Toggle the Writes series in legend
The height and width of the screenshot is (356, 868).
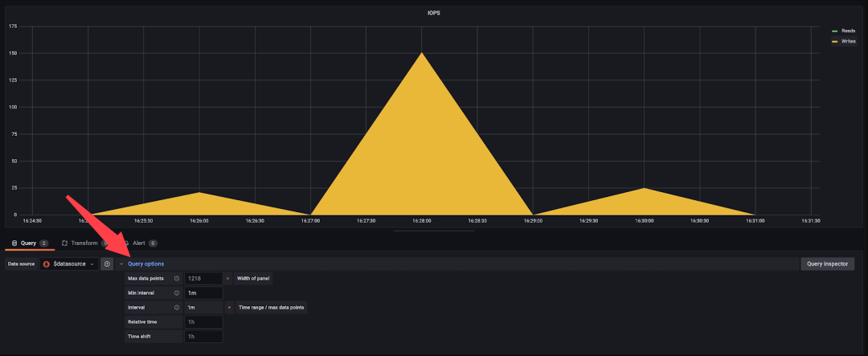pos(844,42)
